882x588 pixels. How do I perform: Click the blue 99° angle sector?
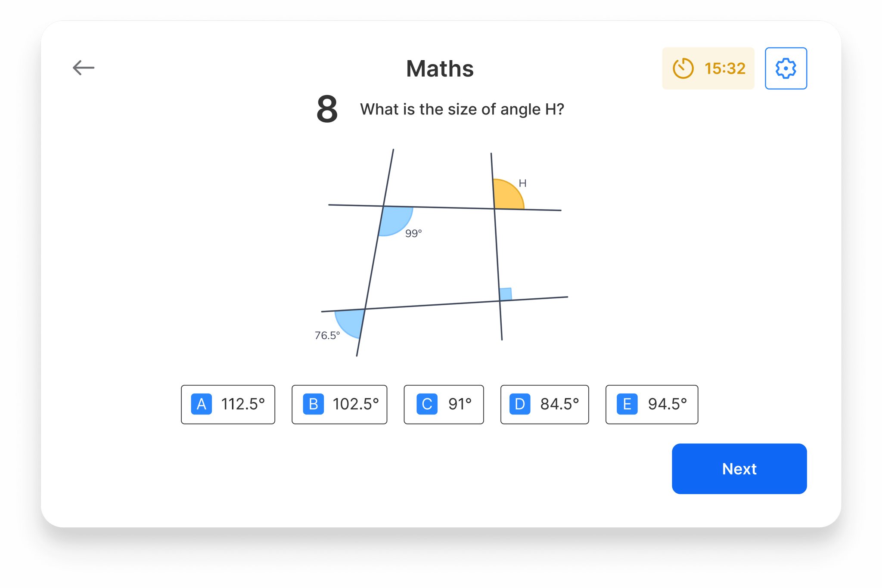(x=394, y=220)
